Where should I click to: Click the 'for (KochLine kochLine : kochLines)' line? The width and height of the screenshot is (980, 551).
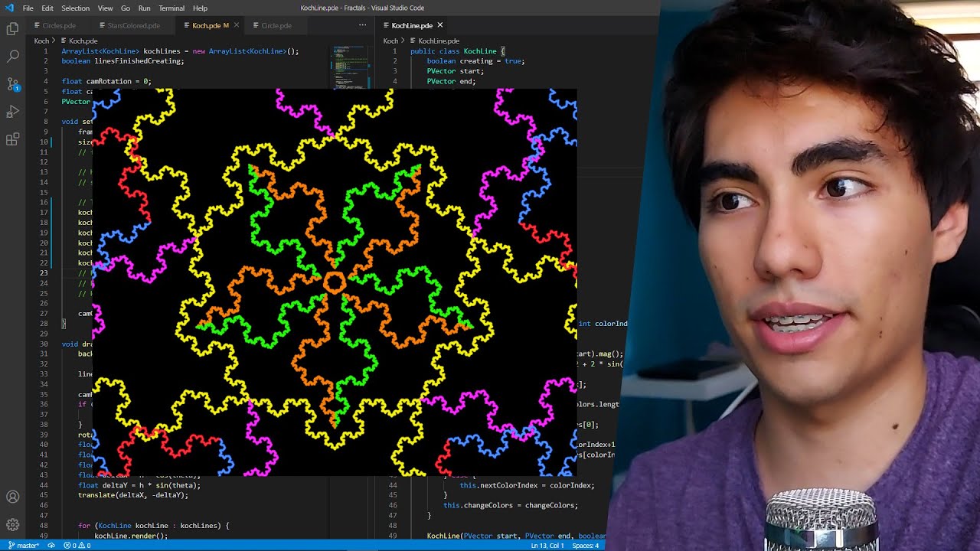point(153,526)
